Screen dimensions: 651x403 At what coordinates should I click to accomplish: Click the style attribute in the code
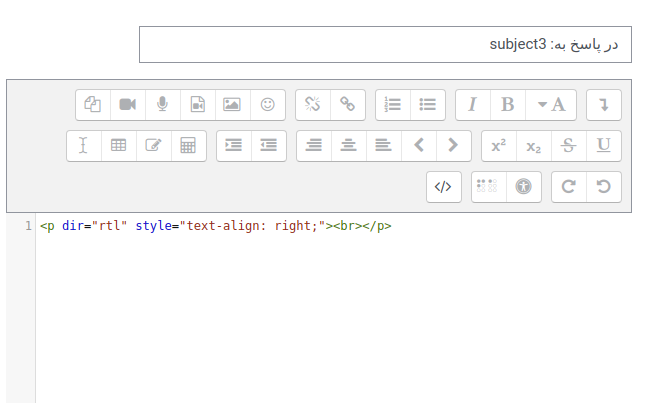[154, 226]
